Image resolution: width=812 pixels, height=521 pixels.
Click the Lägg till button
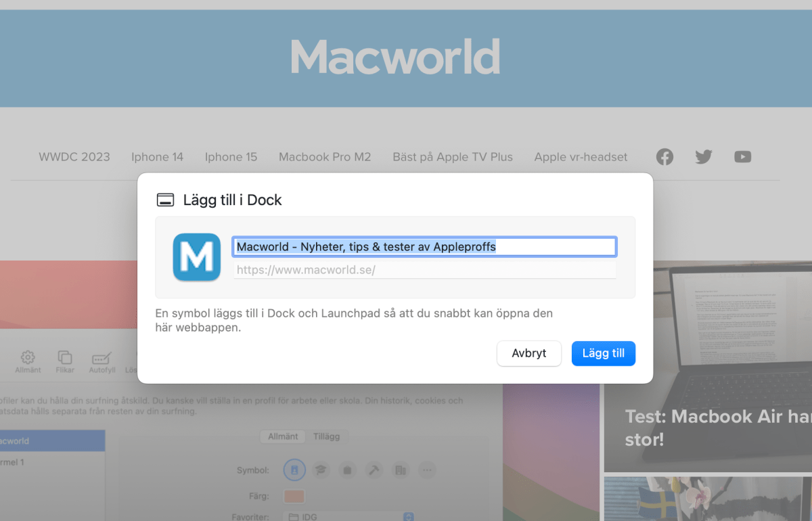tap(603, 353)
